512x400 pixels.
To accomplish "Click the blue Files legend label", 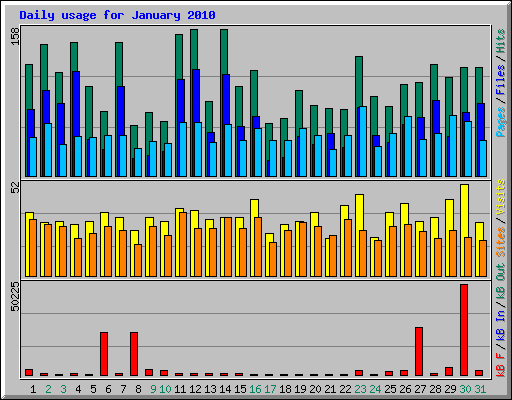I will [x=501, y=80].
